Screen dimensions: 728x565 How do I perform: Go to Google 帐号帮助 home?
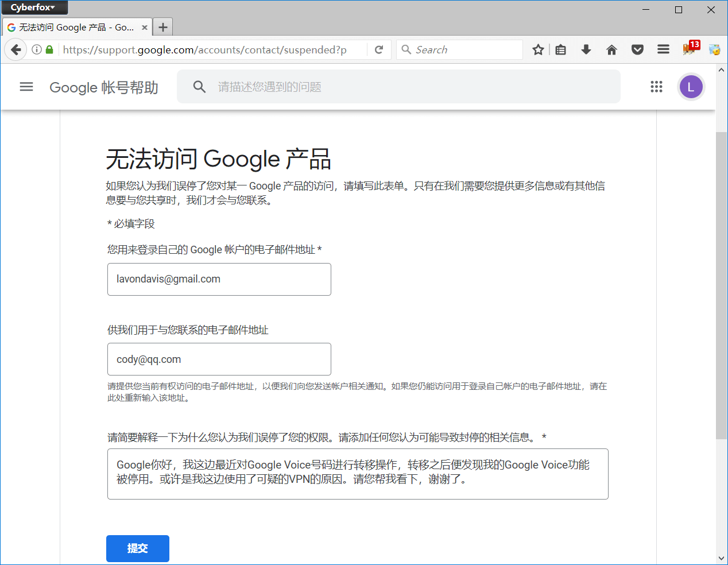pyautogui.click(x=104, y=87)
